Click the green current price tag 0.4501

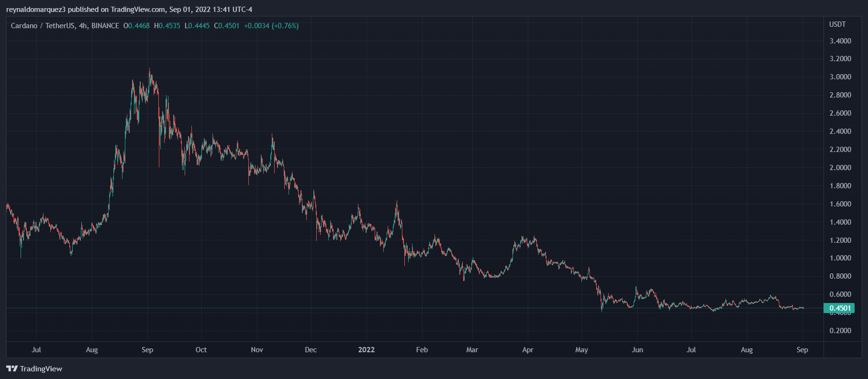[839, 308]
